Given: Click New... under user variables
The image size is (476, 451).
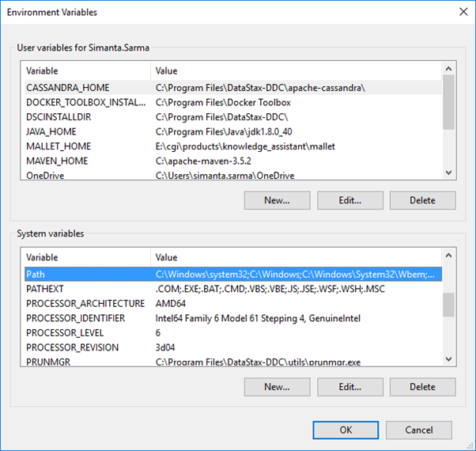Looking at the screenshot, I should [278, 200].
